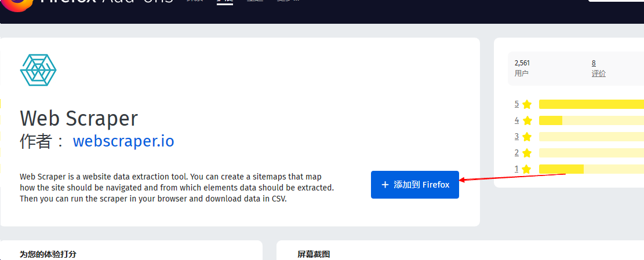Click the Web Scraper title heading
Image resolution: width=644 pixels, height=260 pixels.
pyautogui.click(x=79, y=118)
